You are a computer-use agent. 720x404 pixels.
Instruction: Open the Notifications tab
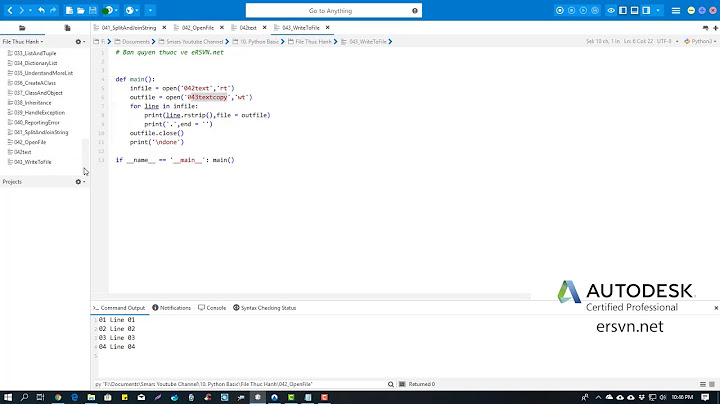click(x=171, y=308)
